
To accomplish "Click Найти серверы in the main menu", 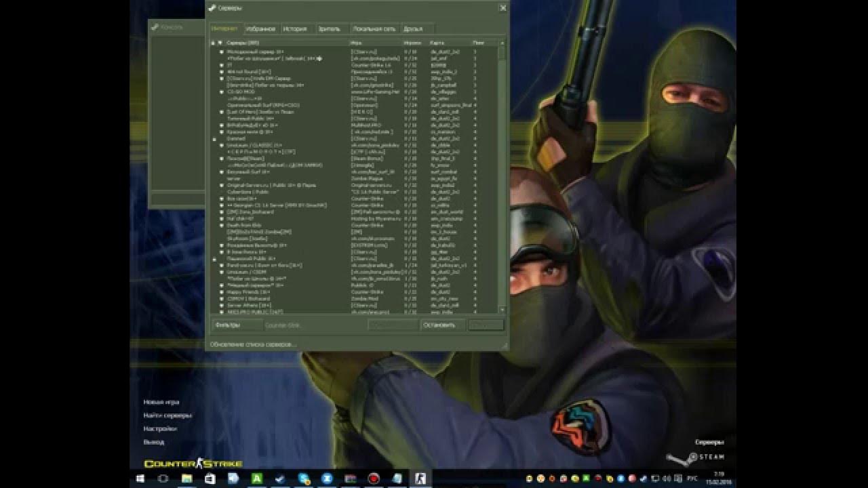I will point(167,415).
